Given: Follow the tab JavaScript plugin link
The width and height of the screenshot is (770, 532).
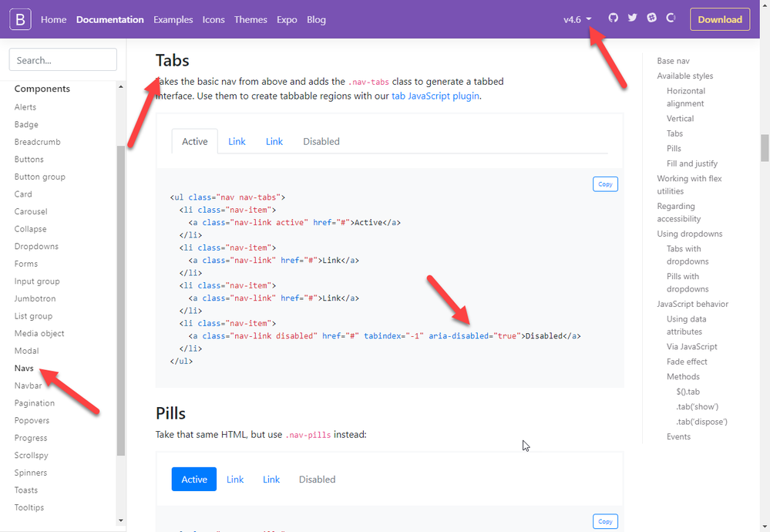Looking at the screenshot, I should [x=435, y=96].
